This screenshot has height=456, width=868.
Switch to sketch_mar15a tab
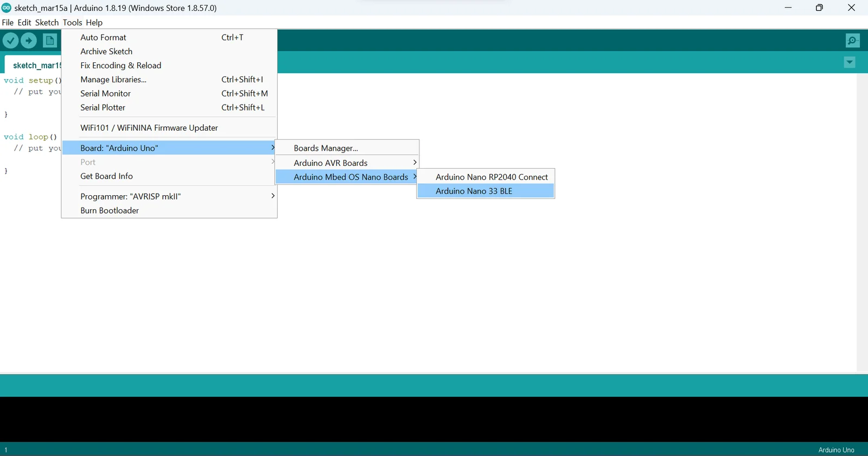34,65
